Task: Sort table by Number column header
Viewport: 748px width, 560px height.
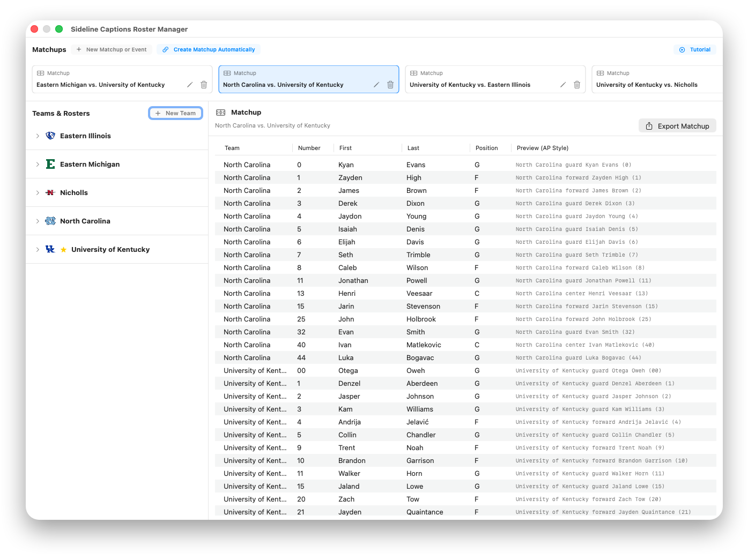Action: [x=309, y=148]
